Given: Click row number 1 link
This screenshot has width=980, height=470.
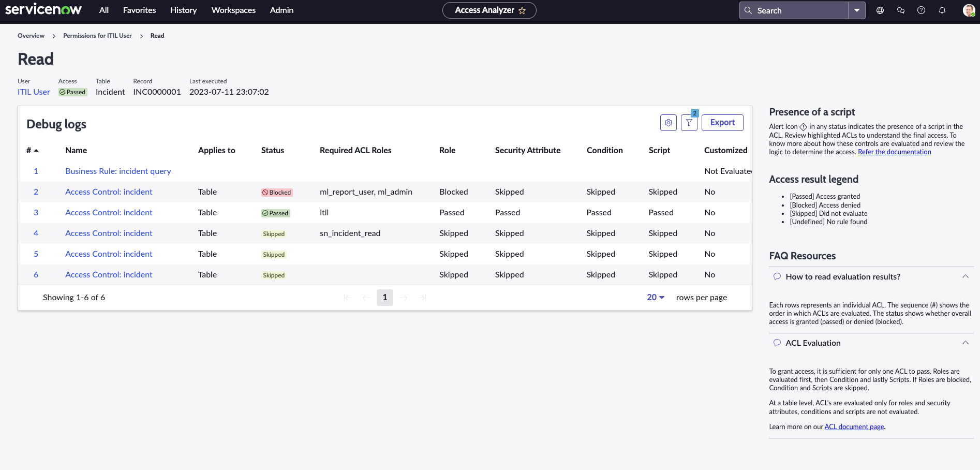Looking at the screenshot, I should (x=36, y=171).
